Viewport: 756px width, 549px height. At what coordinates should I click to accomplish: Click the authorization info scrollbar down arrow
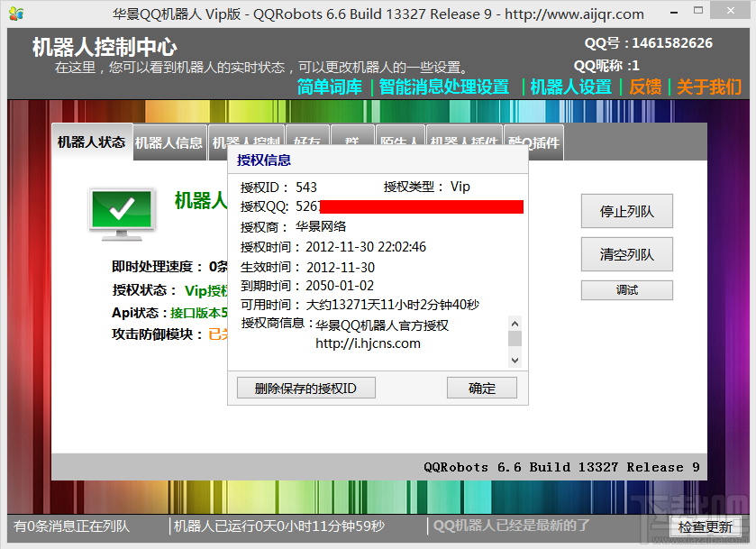(x=515, y=359)
